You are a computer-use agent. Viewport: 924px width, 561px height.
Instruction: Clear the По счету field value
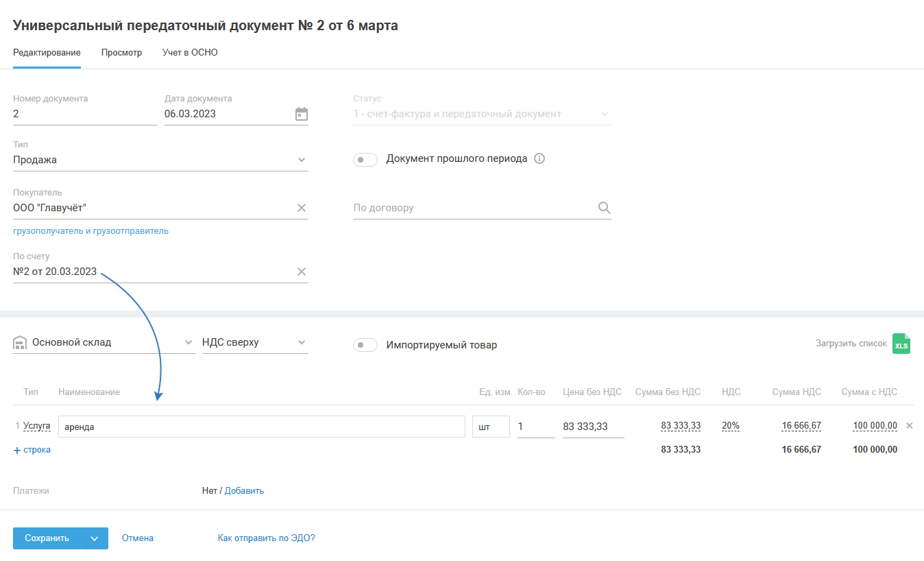point(302,272)
